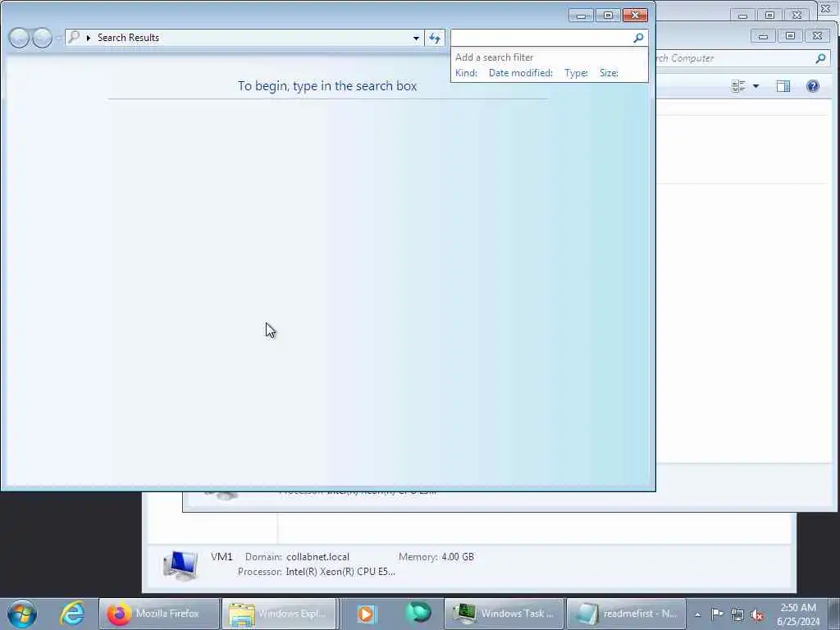Open Windows Media Player from the taskbar

[367, 614]
